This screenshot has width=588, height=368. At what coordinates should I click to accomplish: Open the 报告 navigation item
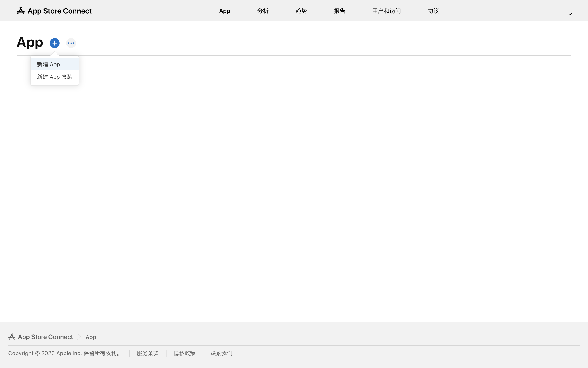339,11
